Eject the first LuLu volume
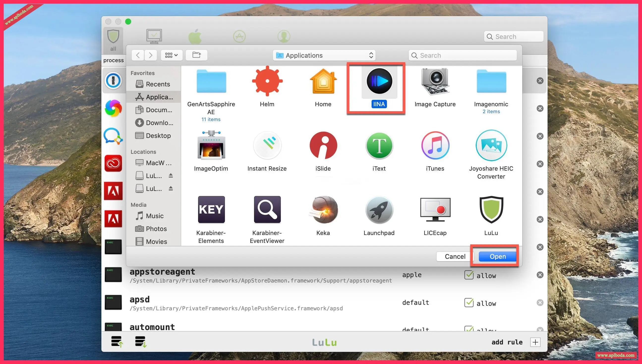The width and height of the screenshot is (642, 364). [x=171, y=176]
